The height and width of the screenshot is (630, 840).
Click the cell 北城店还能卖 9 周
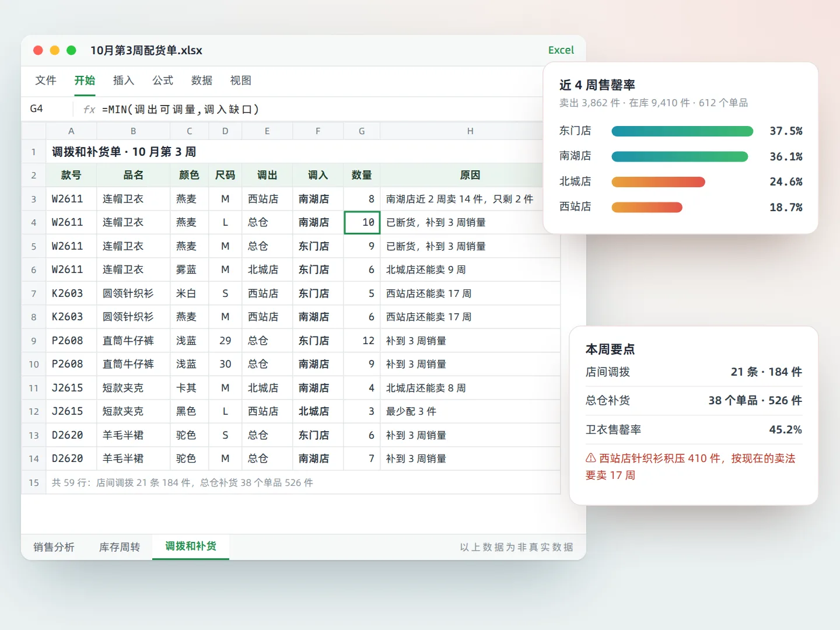tap(470, 269)
